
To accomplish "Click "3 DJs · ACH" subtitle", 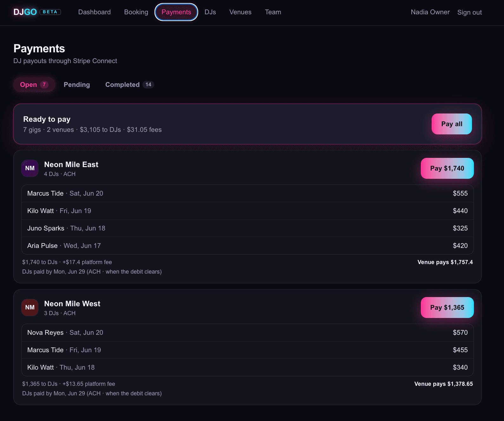I will (x=60, y=313).
